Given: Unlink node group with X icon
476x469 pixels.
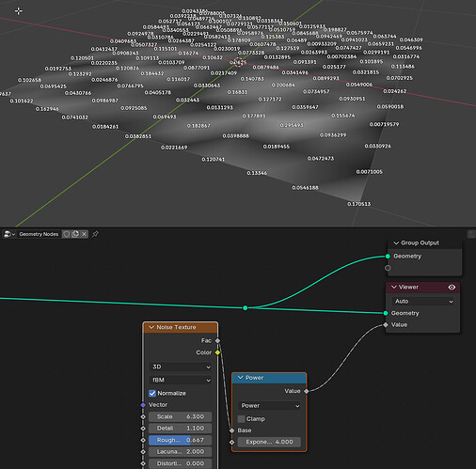Looking at the screenshot, I should click(x=84, y=234).
